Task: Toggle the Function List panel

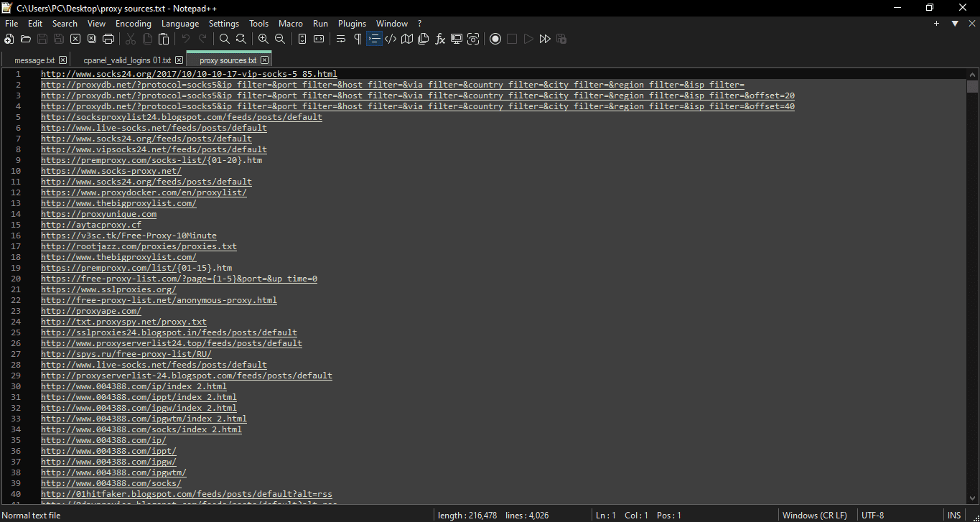Action: [x=439, y=39]
